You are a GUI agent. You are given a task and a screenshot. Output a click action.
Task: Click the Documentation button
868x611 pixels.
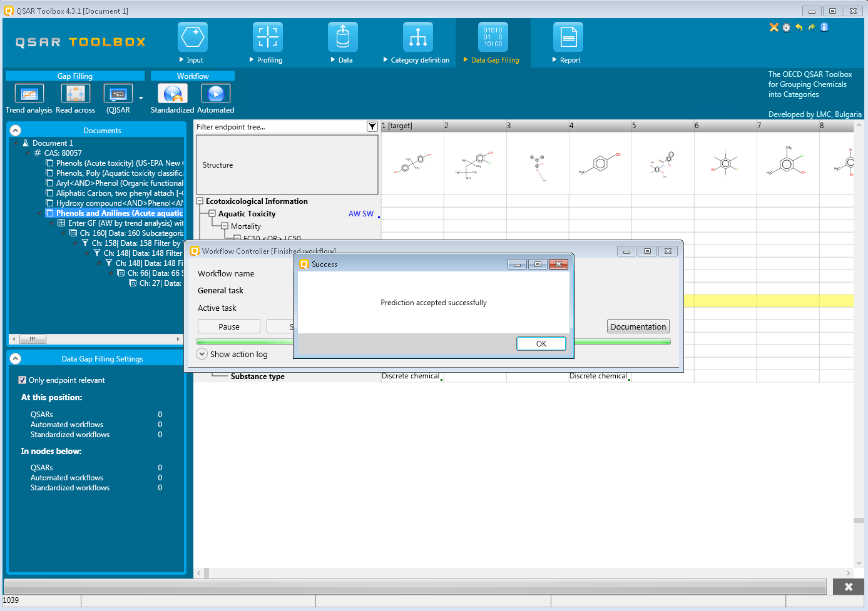pyautogui.click(x=638, y=326)
